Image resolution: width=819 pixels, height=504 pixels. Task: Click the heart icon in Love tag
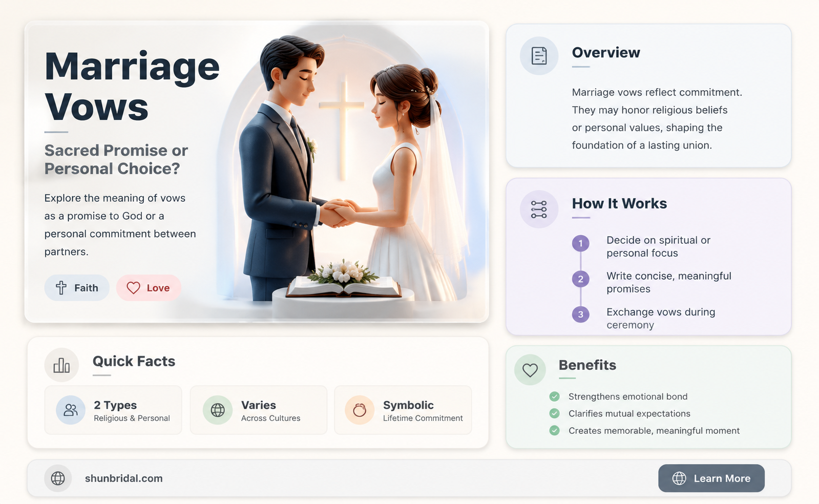pos(133,288)
